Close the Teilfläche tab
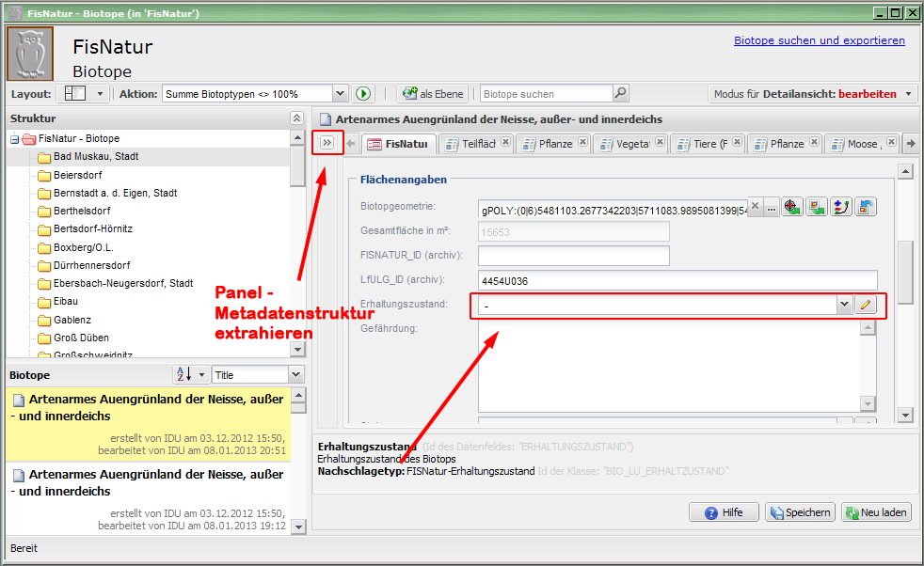The height and width of the screenshot is (566, 924). pos(506,143)
